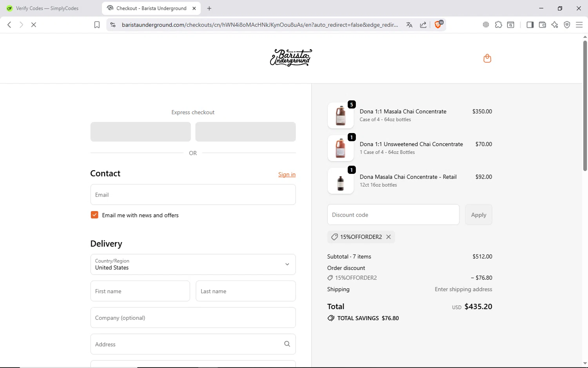
Task: Stop page loading with the X button
Action: 34,25
